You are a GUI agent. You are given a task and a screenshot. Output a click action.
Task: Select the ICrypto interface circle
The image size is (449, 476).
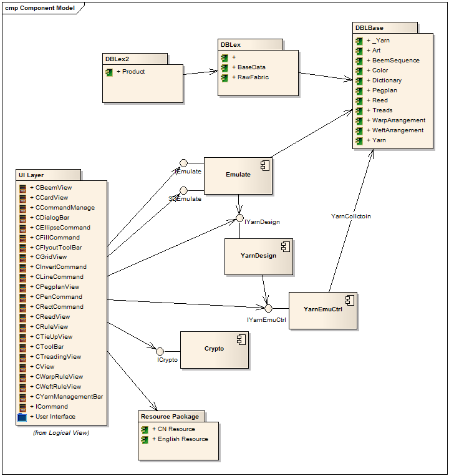coord(160,351)
